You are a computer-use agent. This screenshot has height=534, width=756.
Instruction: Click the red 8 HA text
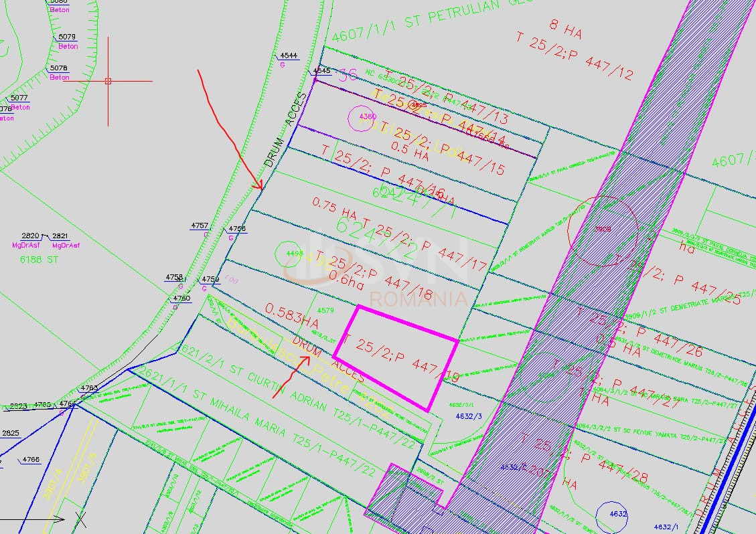(564, 25)
